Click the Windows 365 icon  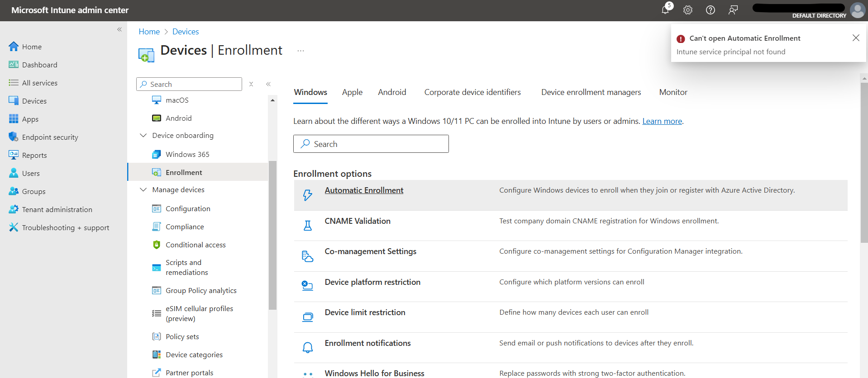pyautogui.click(x=157, y=154)
